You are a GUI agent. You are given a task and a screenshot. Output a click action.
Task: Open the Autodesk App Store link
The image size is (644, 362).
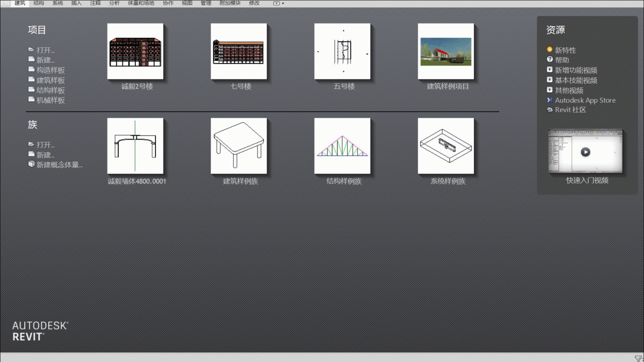(585, 100)
